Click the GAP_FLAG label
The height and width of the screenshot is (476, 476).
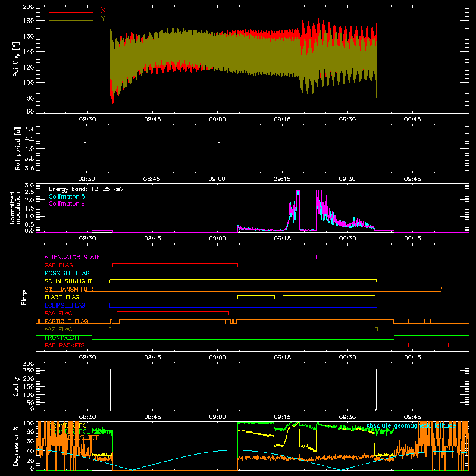point(58,265)
